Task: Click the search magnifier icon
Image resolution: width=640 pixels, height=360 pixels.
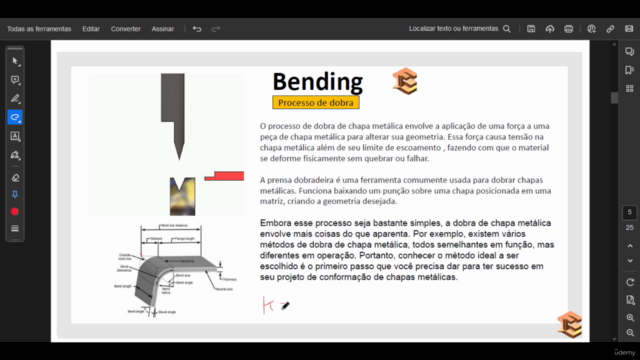Action: (507, 29)
